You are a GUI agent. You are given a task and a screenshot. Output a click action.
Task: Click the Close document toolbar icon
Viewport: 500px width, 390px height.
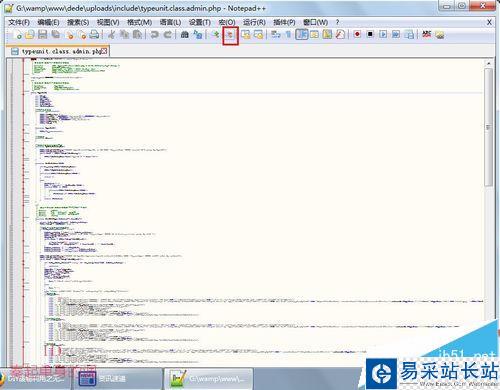tap(69, 34)
